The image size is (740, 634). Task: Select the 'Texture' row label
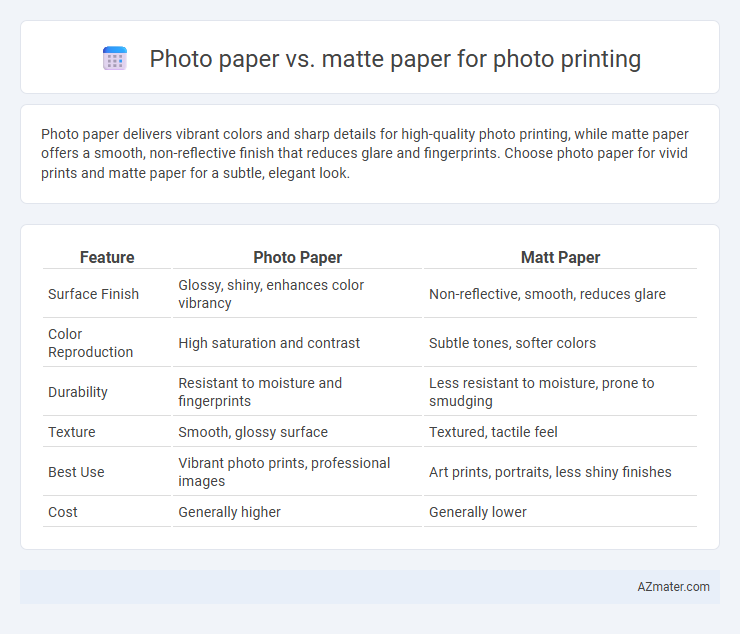point(72,432)
